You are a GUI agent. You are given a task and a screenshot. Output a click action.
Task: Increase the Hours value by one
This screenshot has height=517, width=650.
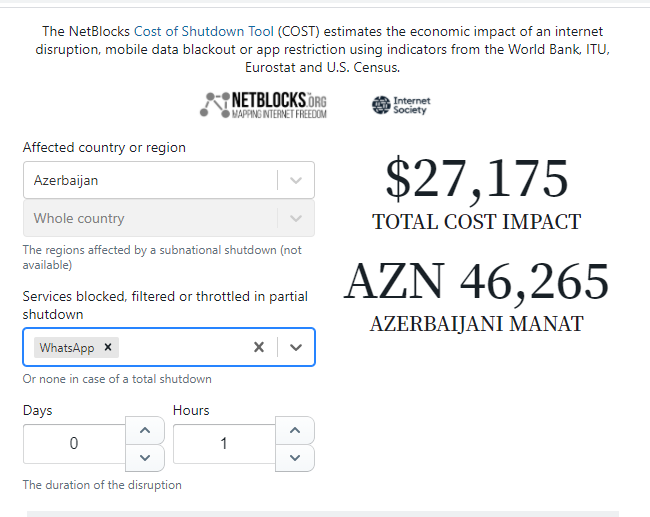[x=295, y=430]
